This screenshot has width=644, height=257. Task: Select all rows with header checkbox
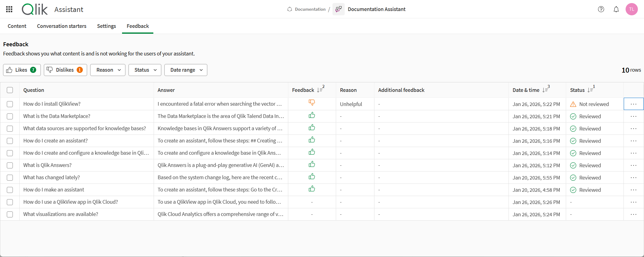point(10,90)
